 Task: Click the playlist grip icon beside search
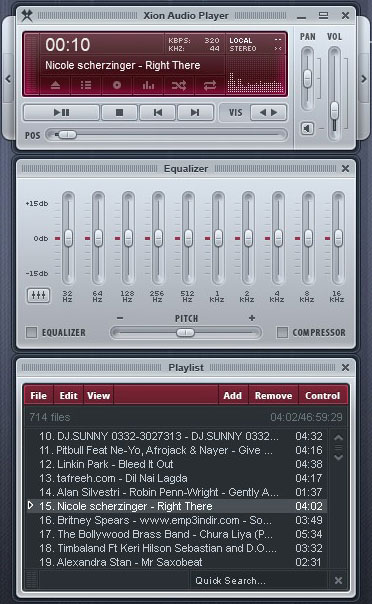pyautogui.click(x=32, y=580)
